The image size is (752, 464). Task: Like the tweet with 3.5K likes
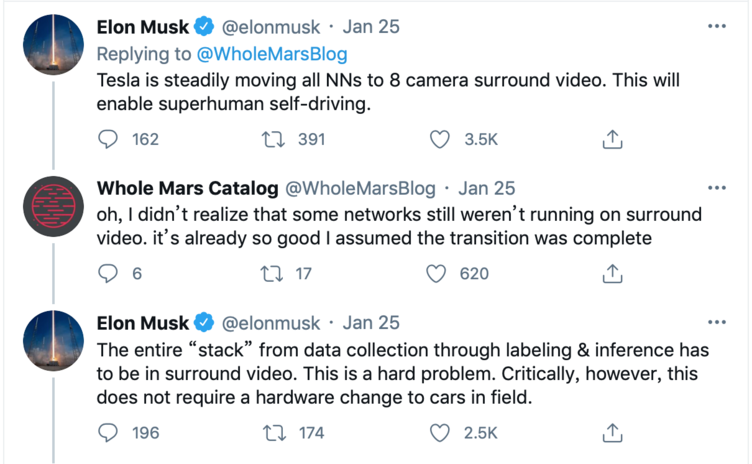(x=440, y=140)
